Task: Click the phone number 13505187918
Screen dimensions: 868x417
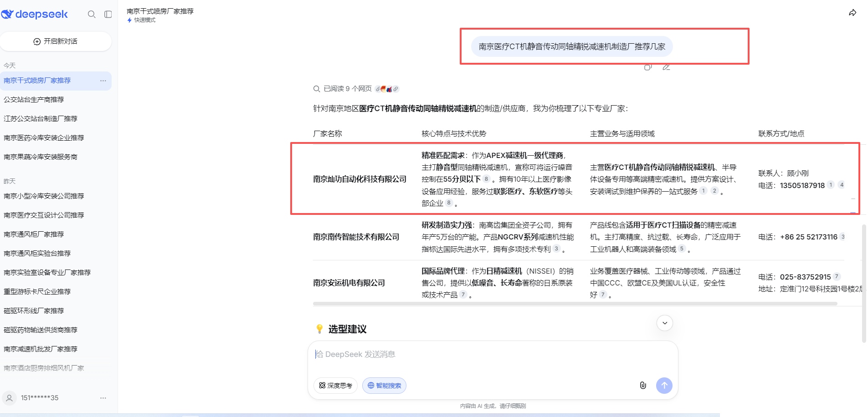Action: 802,185
